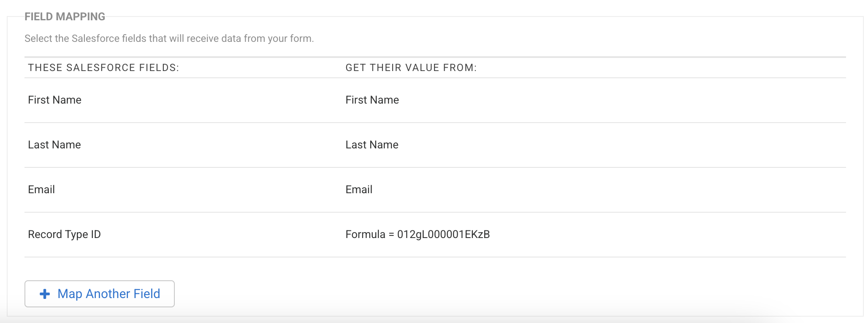Click GET THEIR VALUE FROM column header
This screenshot has width=868, height=323.
pyautogui.click(x=411, y=68)
